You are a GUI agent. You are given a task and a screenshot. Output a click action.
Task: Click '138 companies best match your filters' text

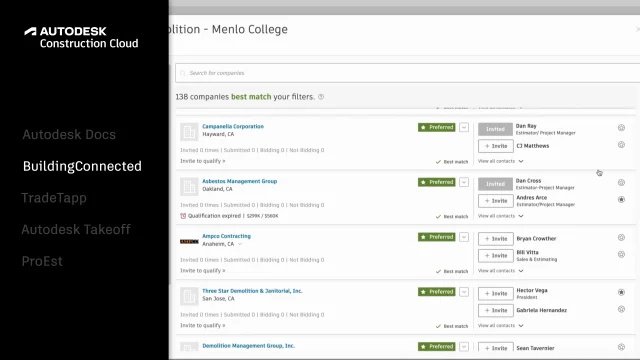click(x=245, y=97)
